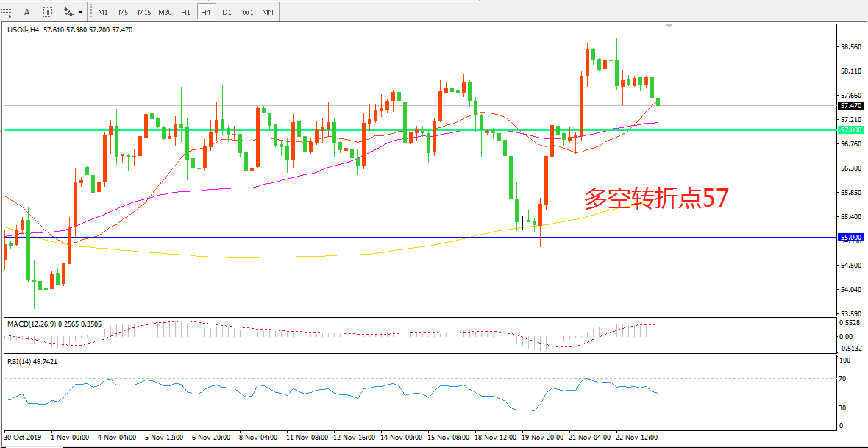Click the chart shift triangle marker
Screen dimensions: 868x448
pyautogui.click(x=669, y=26)
